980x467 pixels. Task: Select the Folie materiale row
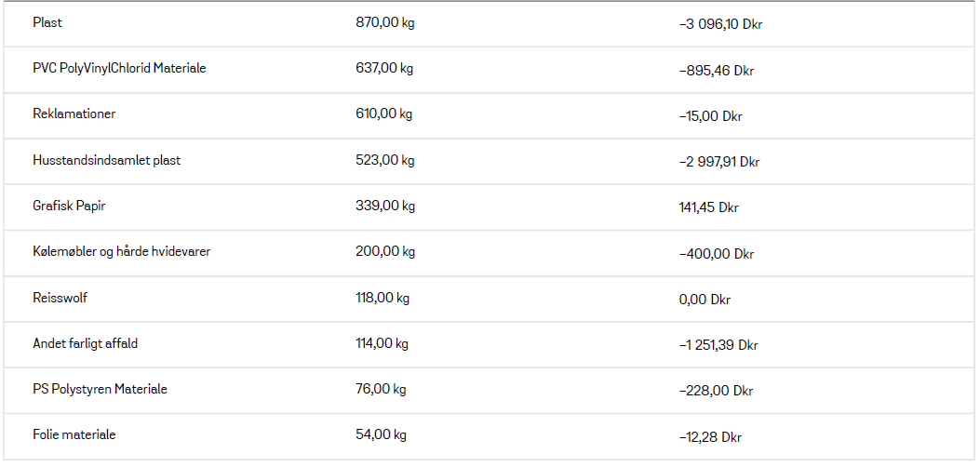(x=489, y=435)
